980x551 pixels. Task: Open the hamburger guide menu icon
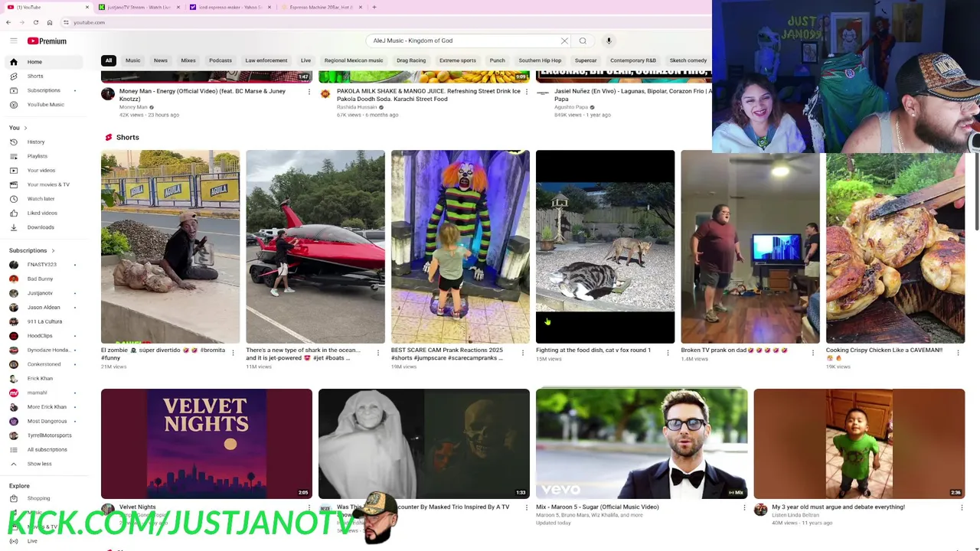13,41
